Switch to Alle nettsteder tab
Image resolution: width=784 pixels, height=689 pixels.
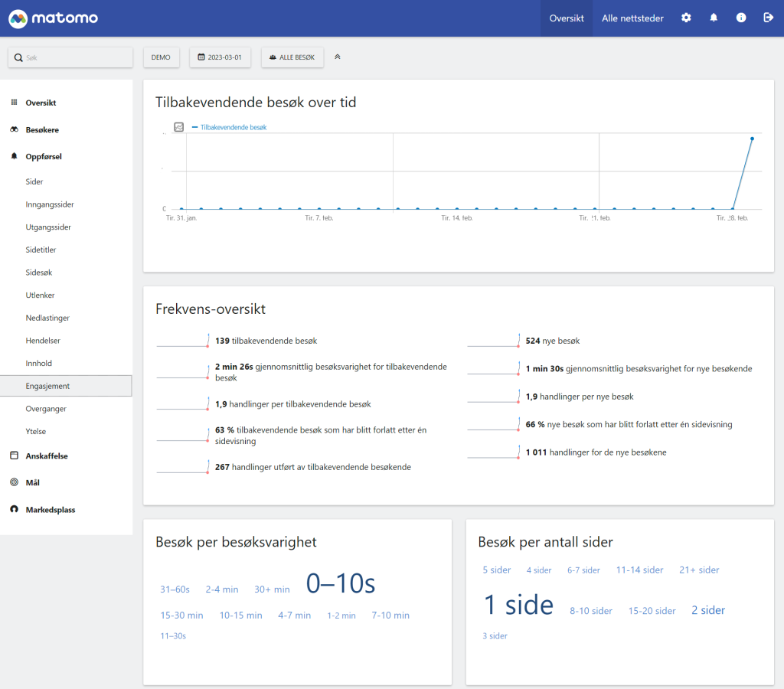[x=632, y=18]
